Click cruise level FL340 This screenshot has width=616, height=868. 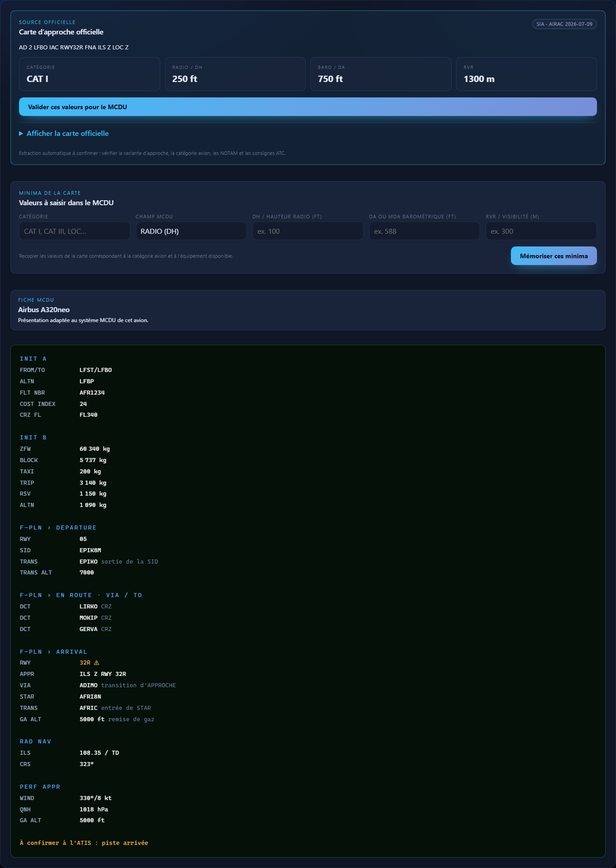tap(88, 415)
